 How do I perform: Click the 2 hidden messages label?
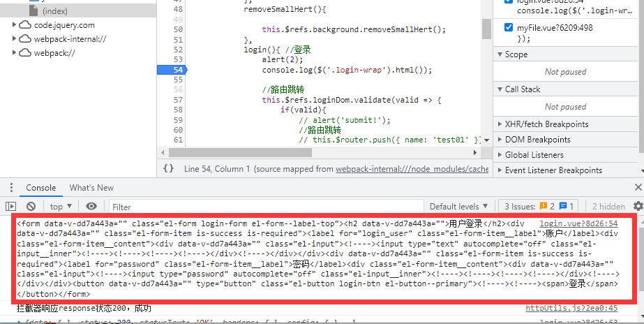(608, 207)
